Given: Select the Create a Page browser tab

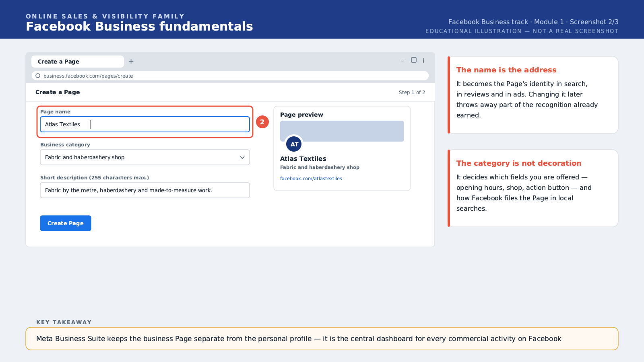Looking at the screenshot, I should (x=78, y=62).
